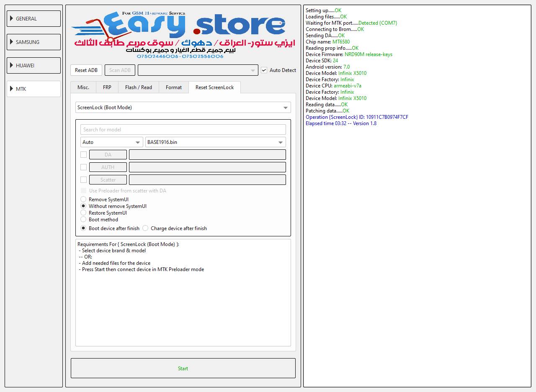This screenshot has width=536, height=392.
Task: Open the Auto brand dropdown
Action: (x=111, y=142)
